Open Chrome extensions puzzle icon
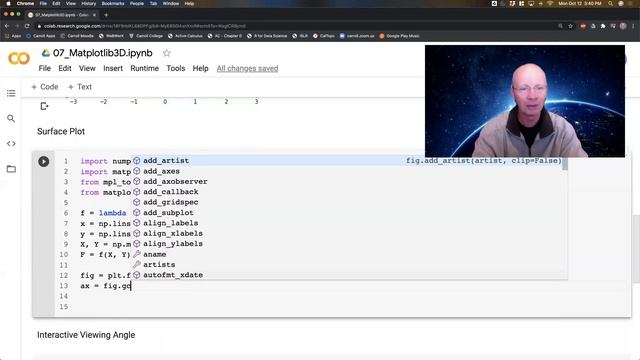This screenshot has height=360, width=640. [x=603, y=26]
